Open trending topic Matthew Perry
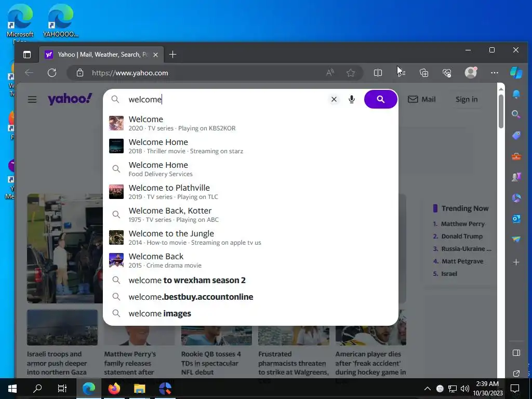The height and width of the screenshot is (399, 532). coord(463,224)
